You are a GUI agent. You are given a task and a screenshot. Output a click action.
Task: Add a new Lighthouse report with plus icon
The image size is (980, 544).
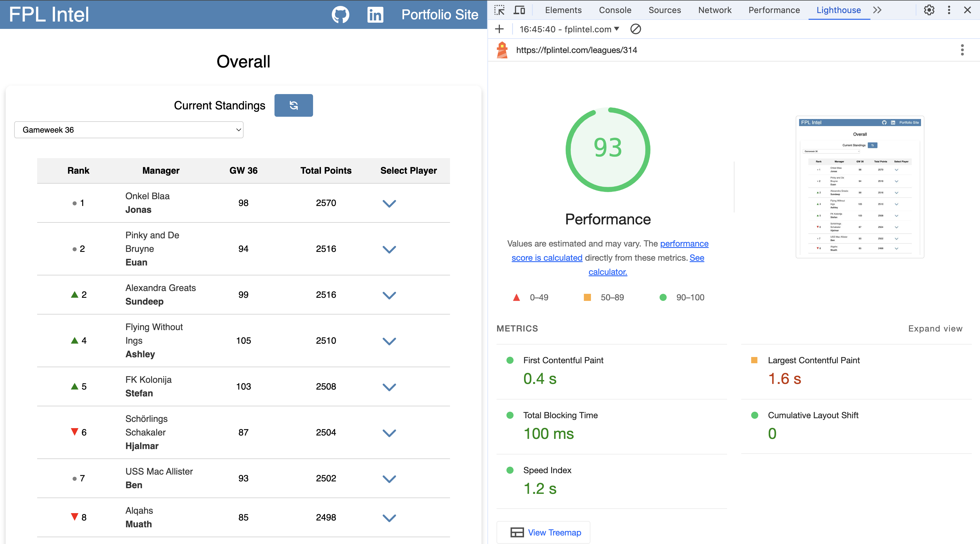pyautogui.click(x=500, y=29)
